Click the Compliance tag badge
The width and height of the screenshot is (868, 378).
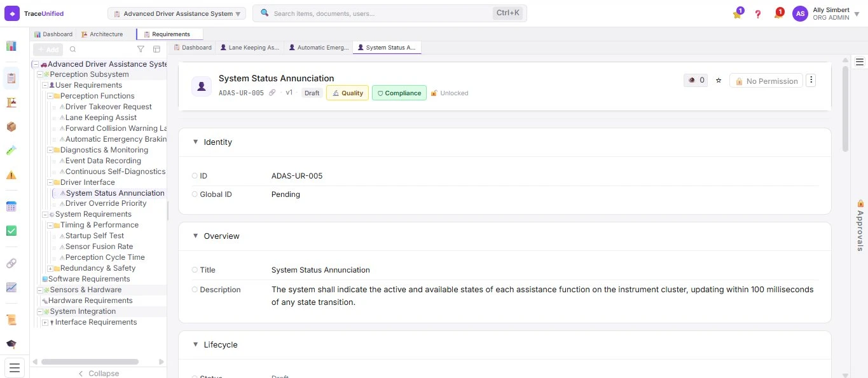(x=399, y=93)
